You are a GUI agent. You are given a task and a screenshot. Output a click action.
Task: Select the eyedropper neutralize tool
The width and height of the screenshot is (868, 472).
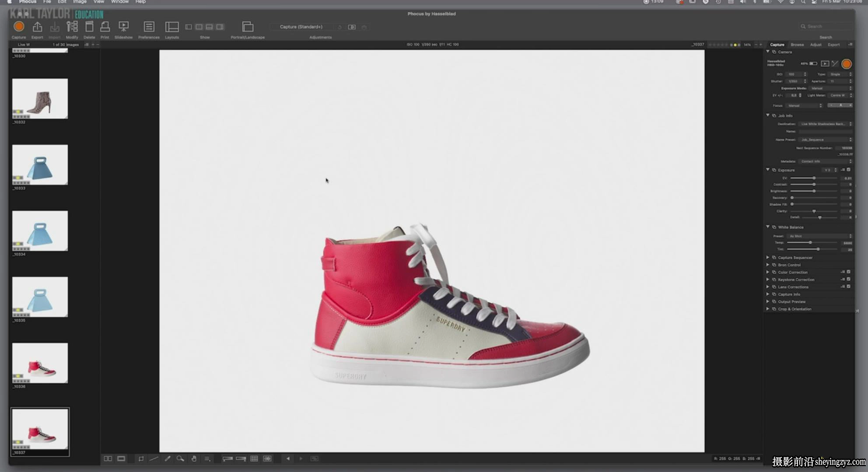(x=167, y=458)
